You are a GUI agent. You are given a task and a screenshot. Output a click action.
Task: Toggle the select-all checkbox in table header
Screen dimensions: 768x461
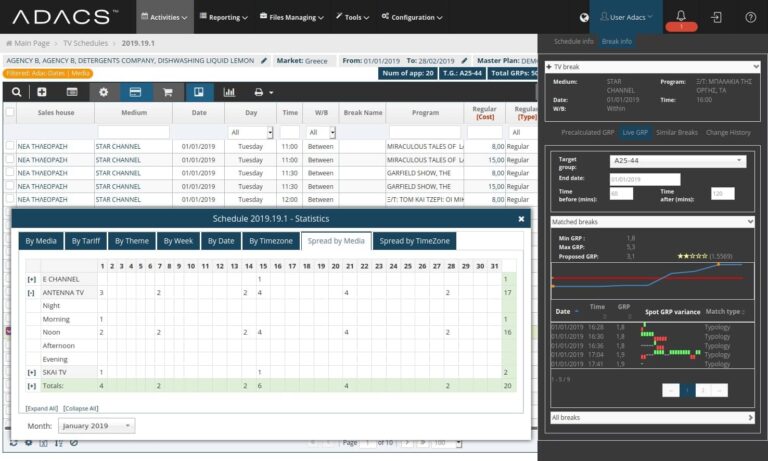[10, 113]
